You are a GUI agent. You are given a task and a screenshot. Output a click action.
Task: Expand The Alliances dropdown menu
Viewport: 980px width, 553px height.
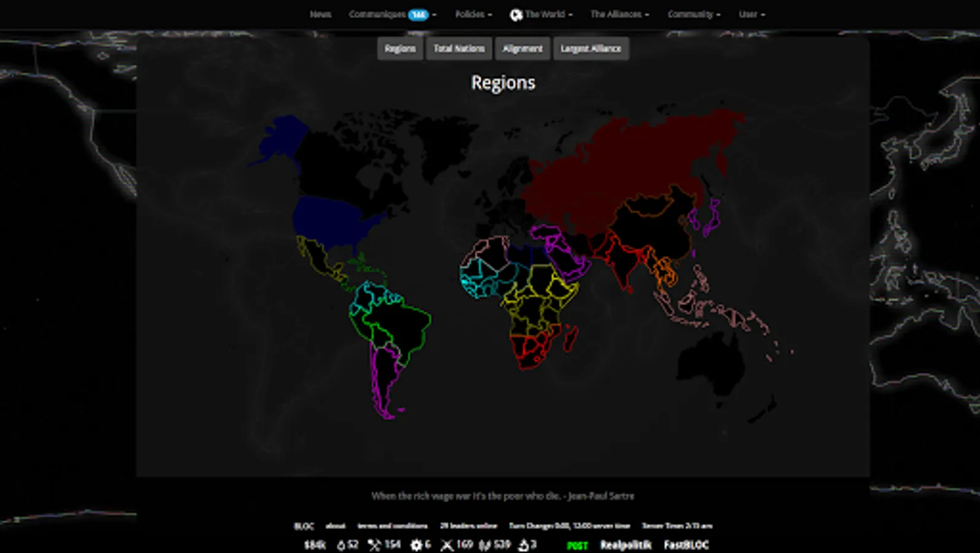(620, 14)
